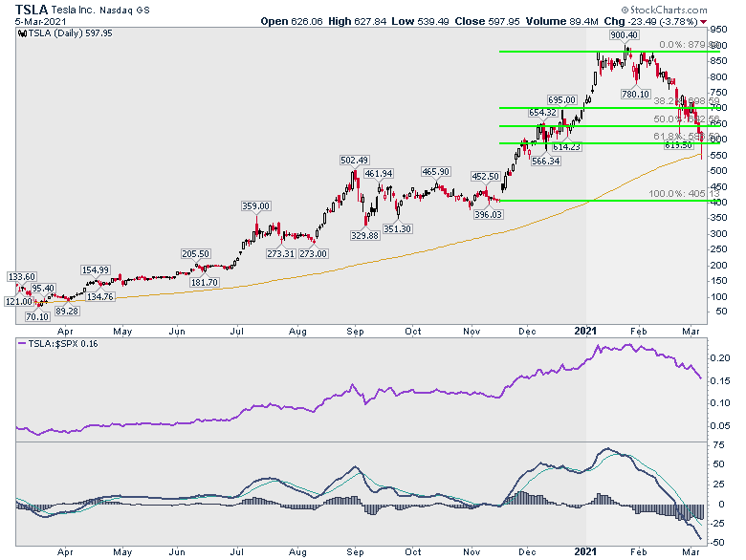Click the 465.90 price label
The width and height of the screenshot is (746, 560).
435,172
